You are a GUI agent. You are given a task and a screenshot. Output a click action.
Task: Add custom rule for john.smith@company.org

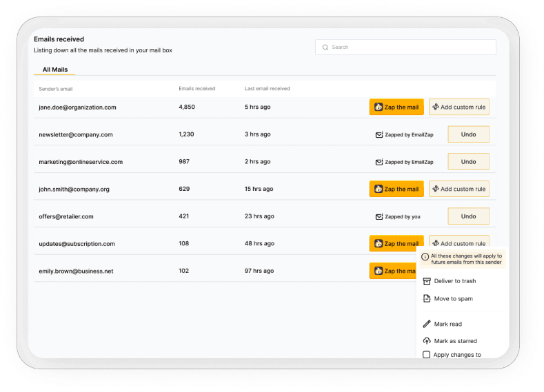tap(459, 189)
